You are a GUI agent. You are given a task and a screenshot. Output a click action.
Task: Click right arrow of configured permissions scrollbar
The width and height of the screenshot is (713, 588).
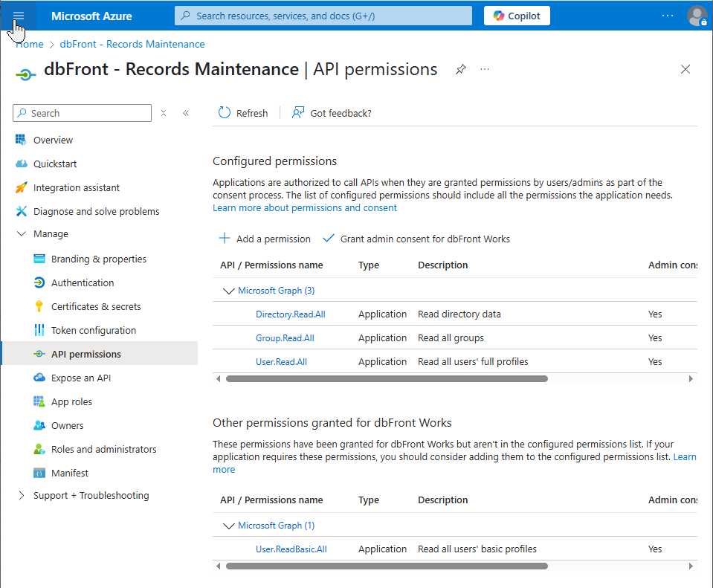click(691, 379)
